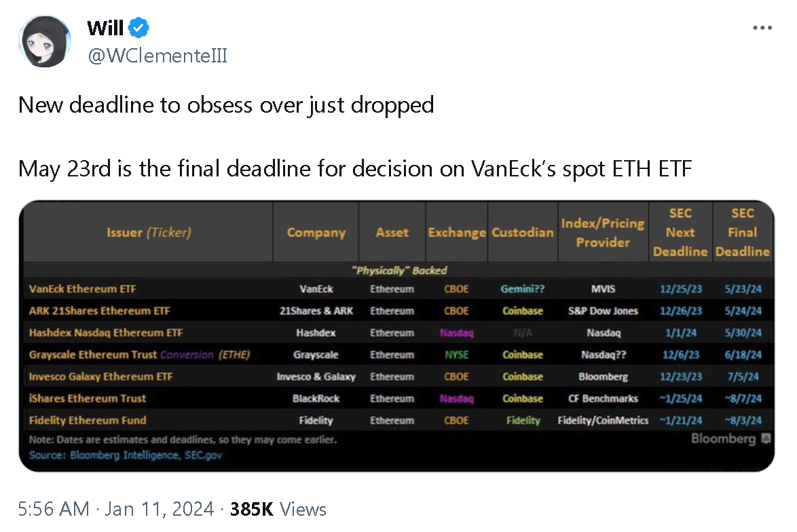Click the Bloomberg logo inside the chart
Screen dimensions: 797x532
[722, 439]
